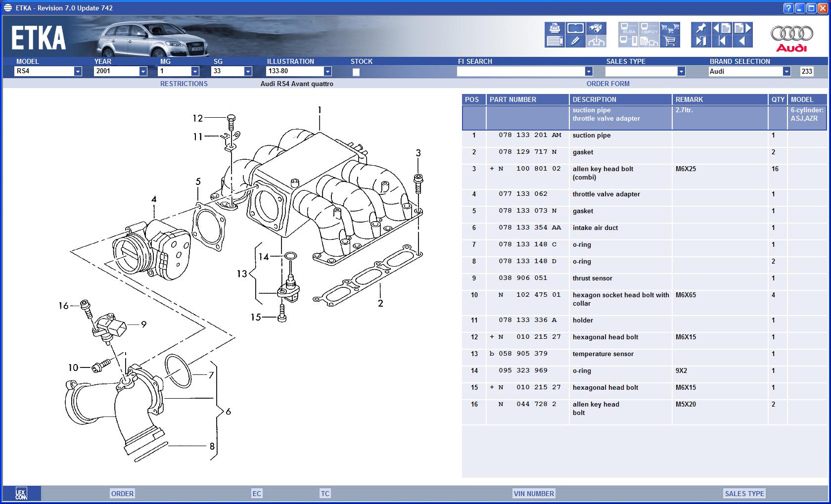The height and width of the screenshot is (504, 831).
Task: Open the BRAND SELECTION dropdown
Action: [x=786, y=71]
